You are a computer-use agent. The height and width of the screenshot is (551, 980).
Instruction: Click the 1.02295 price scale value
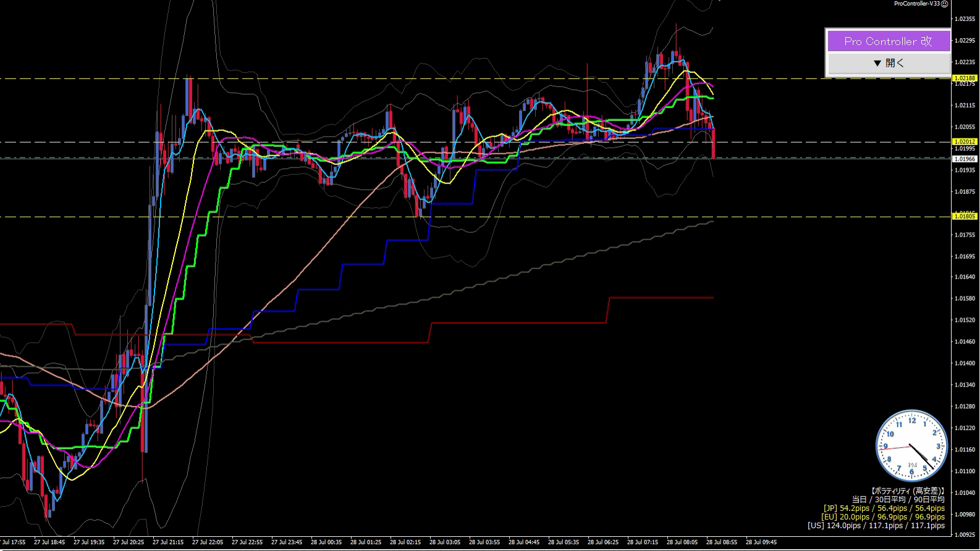tap(965, 41)
